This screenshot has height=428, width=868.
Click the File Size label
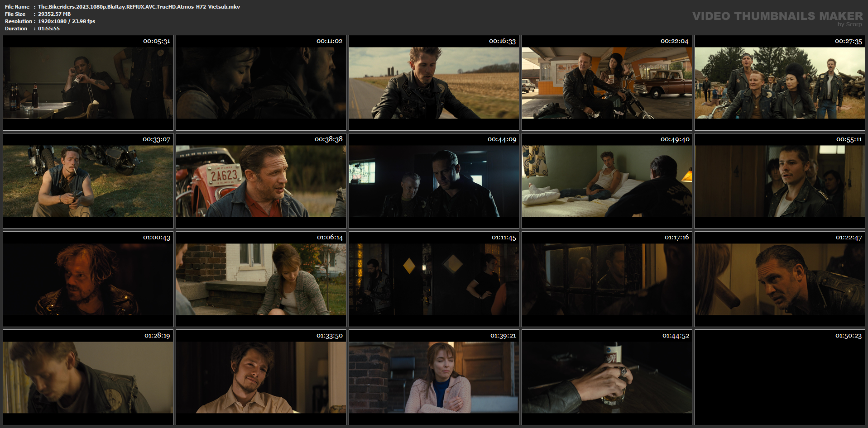(x=15, y=14)
